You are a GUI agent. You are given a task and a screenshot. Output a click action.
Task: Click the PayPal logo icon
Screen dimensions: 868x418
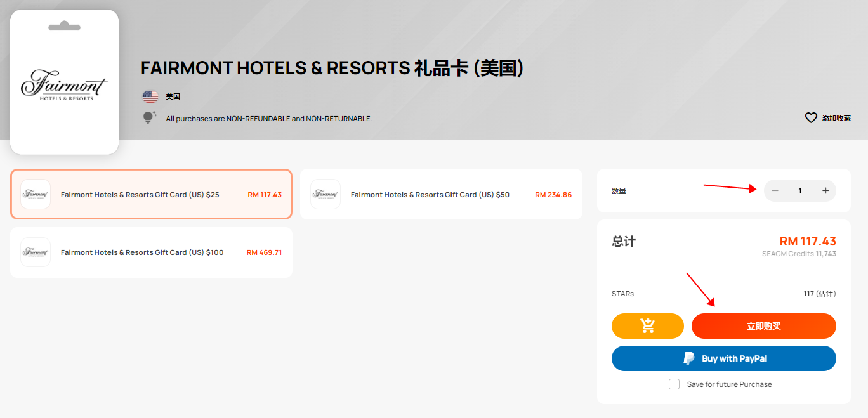tap(689, 358)
